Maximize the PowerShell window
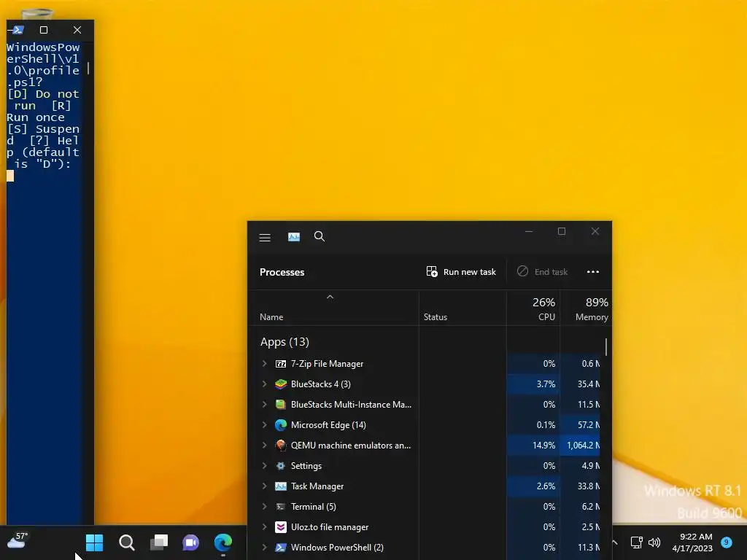 44,30
